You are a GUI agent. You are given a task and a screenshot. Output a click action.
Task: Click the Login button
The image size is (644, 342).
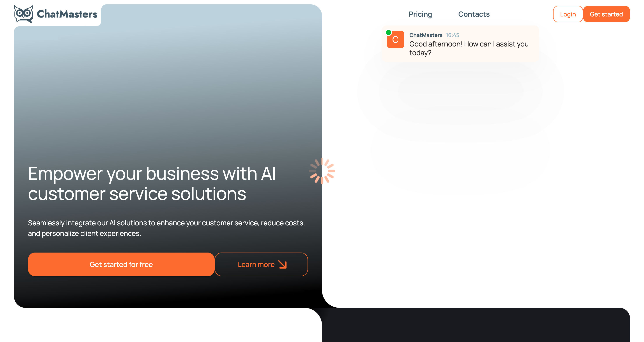tap(568, 14)
